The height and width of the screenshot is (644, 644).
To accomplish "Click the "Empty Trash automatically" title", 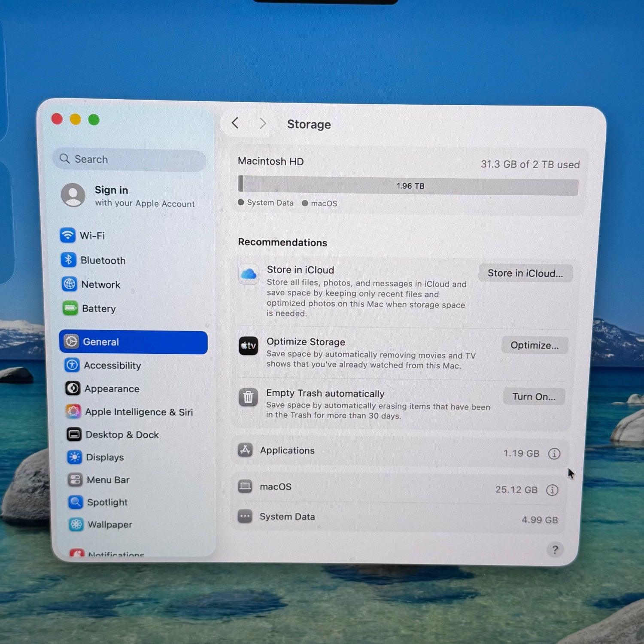I will [325, 393].
